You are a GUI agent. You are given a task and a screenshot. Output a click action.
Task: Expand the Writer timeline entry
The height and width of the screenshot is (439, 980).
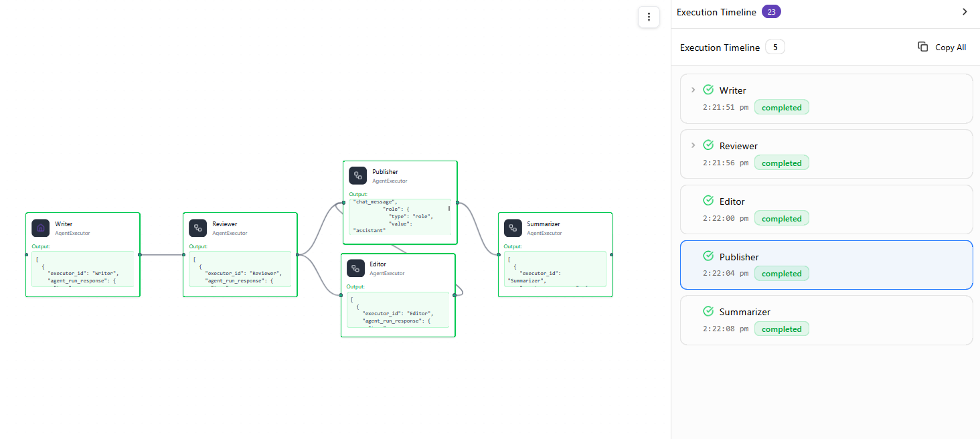(x=693, y=90)
